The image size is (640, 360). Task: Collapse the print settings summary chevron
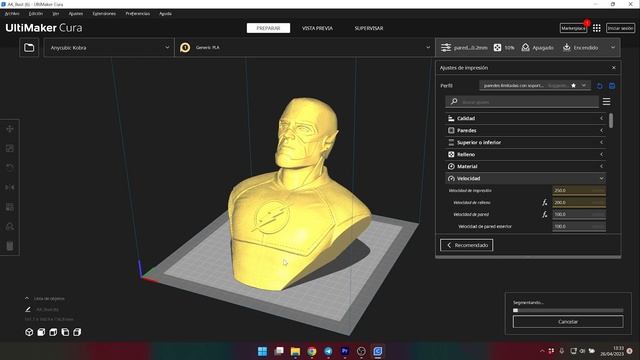click(613, 48)
